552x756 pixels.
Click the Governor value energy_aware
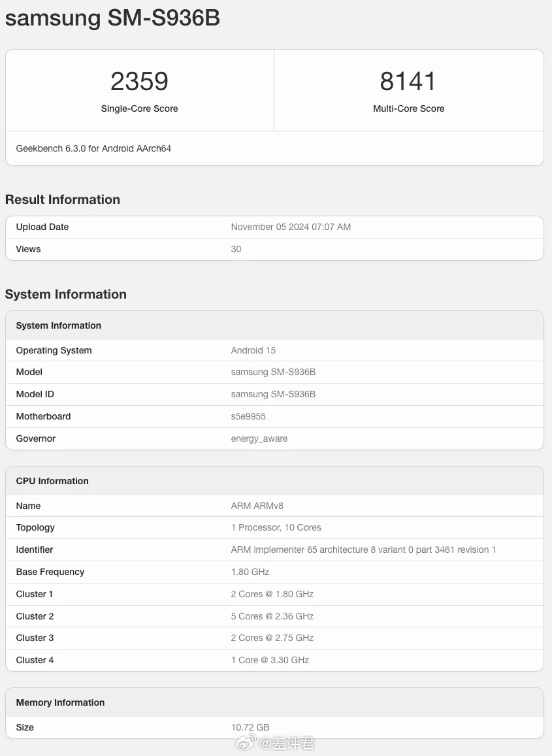259,438
